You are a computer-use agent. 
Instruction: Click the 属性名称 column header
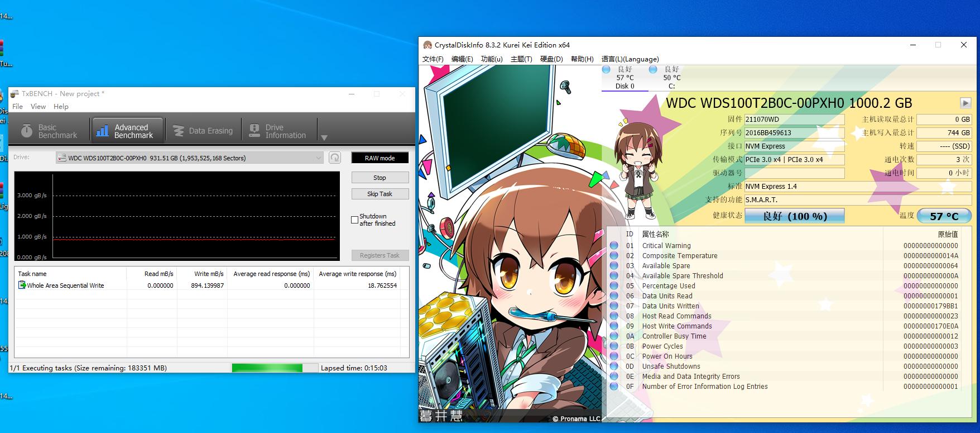(655, 234)
